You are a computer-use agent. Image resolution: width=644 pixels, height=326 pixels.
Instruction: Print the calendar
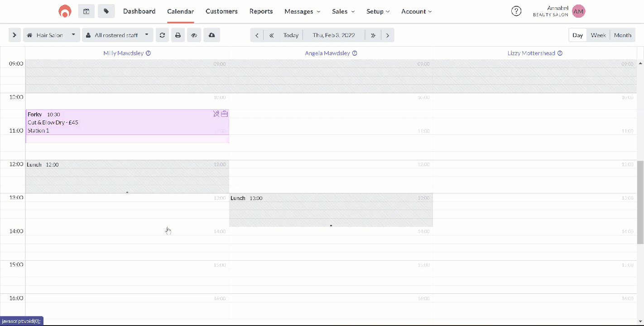178,35
